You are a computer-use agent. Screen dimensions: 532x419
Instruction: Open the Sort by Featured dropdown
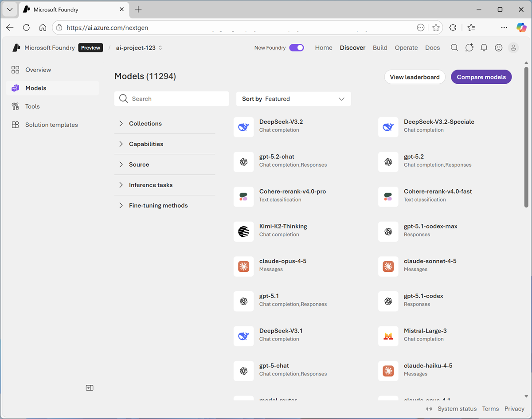[293, 99]
